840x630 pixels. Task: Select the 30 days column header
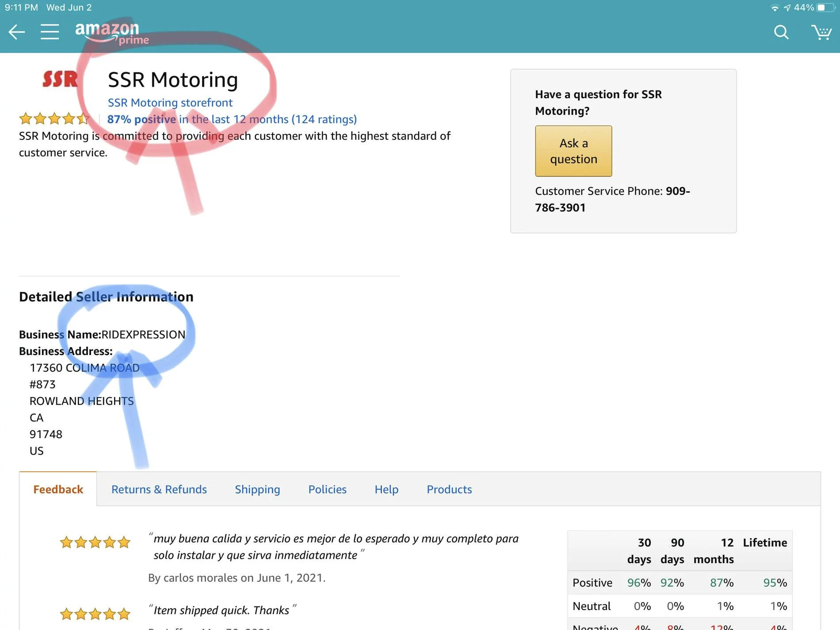(639, 551)
